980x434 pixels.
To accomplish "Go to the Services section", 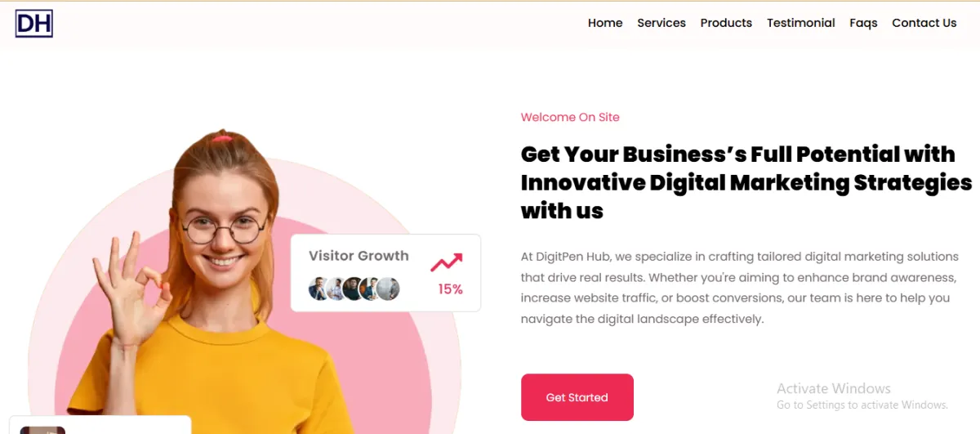I will point(661,23).
